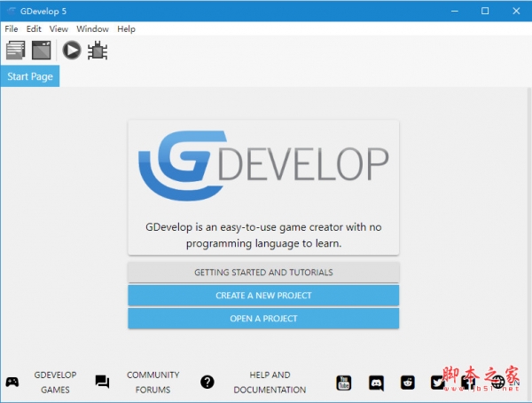Viewport: 532px width, 403px height.
Task: Open the Help menu
Action: (x=126, y=29)
